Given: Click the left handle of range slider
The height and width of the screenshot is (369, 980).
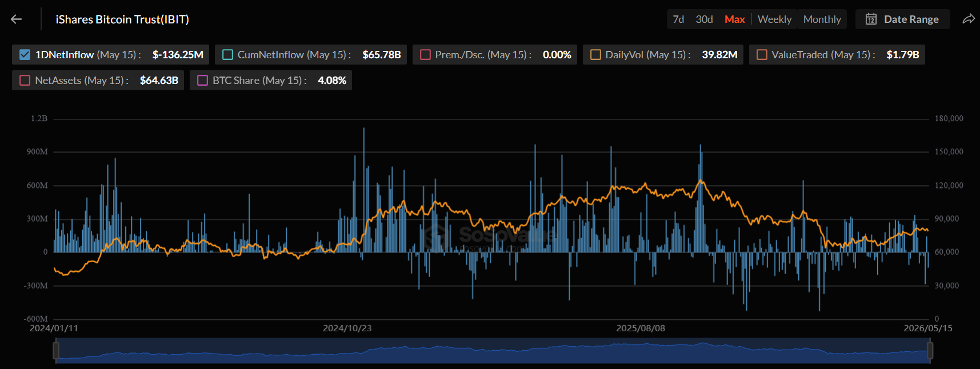Looking at the screenshot, I should click(x=56, y=350).
